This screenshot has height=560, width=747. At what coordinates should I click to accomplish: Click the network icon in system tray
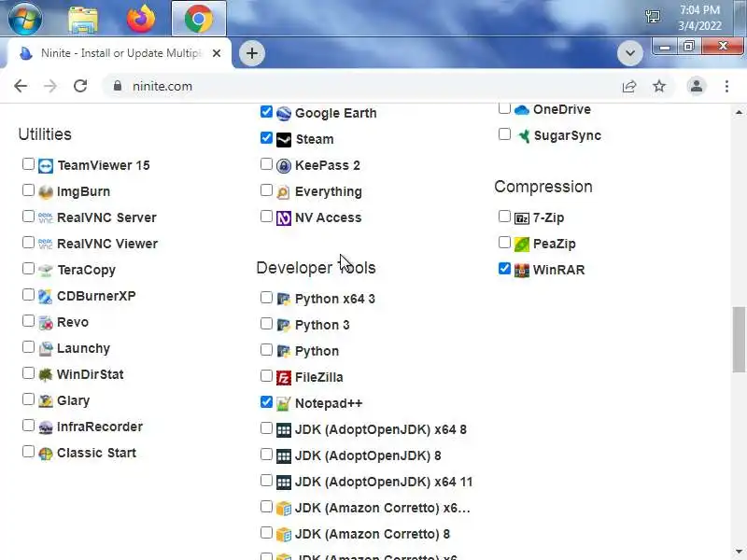point(653,18)
